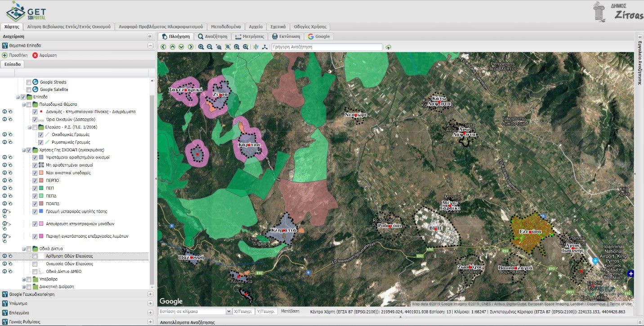Image resolution: width=644 pixels, height=326 pixels.
Task: Open info icon for Οικοδομικές Γραμμές layer
Action: 4,134
